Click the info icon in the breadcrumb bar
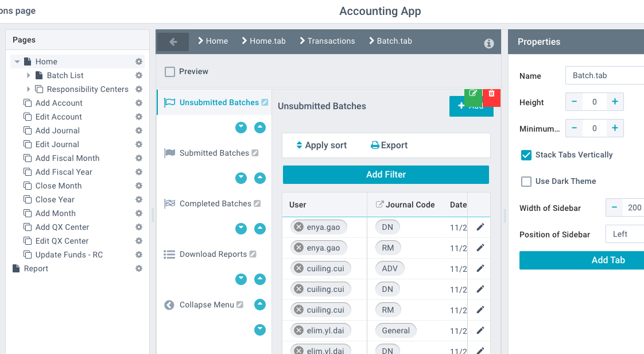The width and height of the screenshot is (644, 354). pos(488,41)
